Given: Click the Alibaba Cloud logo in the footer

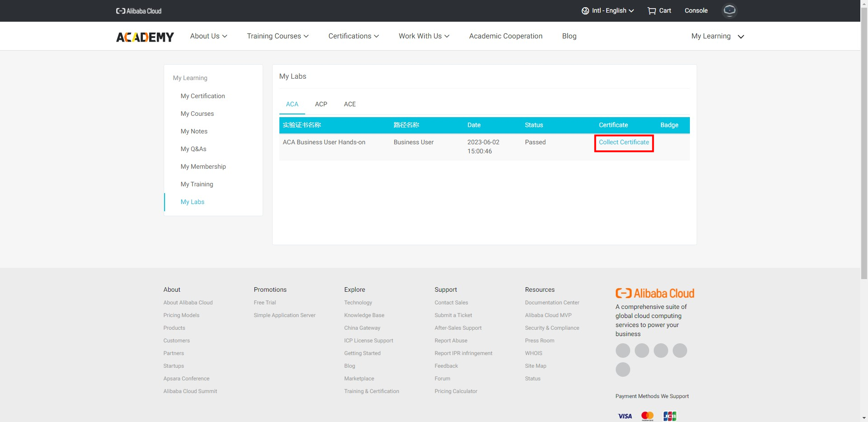Looking at the screenshot, I should (x=654, y=293).
